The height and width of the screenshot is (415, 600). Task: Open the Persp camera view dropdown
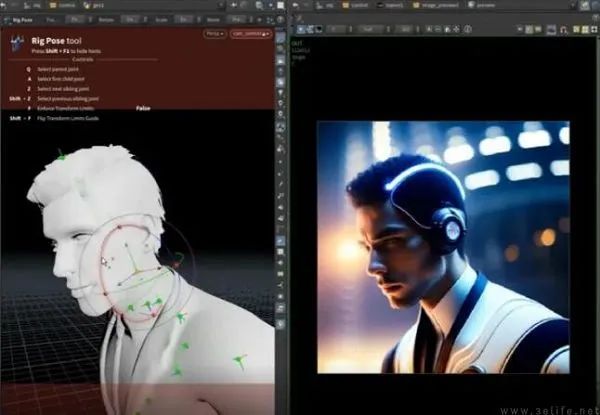[x=215, y=33]
